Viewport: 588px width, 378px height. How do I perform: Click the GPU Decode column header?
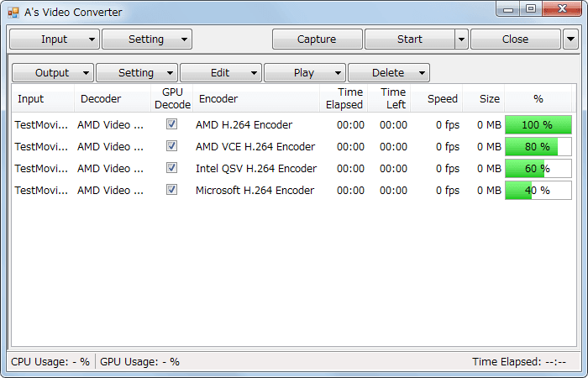tap(172, 98)
